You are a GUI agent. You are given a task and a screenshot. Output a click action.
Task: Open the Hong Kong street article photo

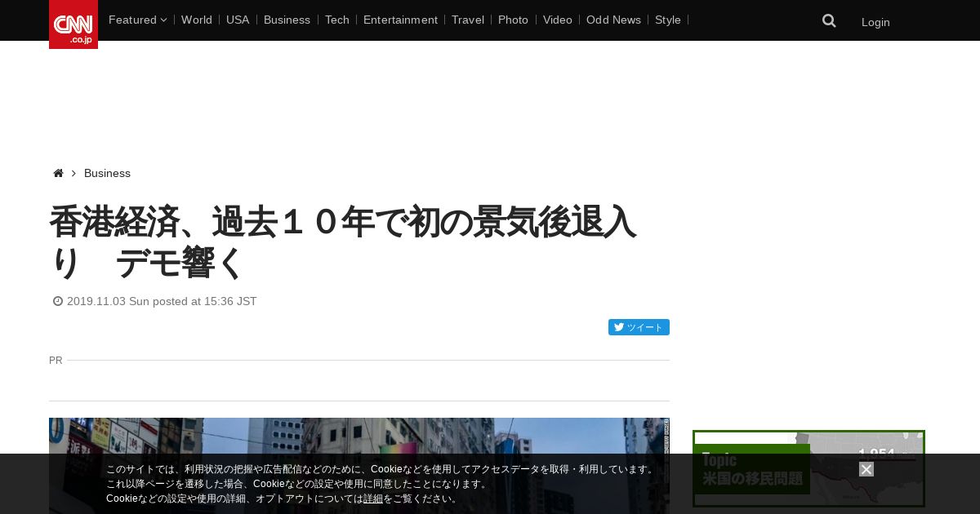pyautogui.click(x=359, y=466)
